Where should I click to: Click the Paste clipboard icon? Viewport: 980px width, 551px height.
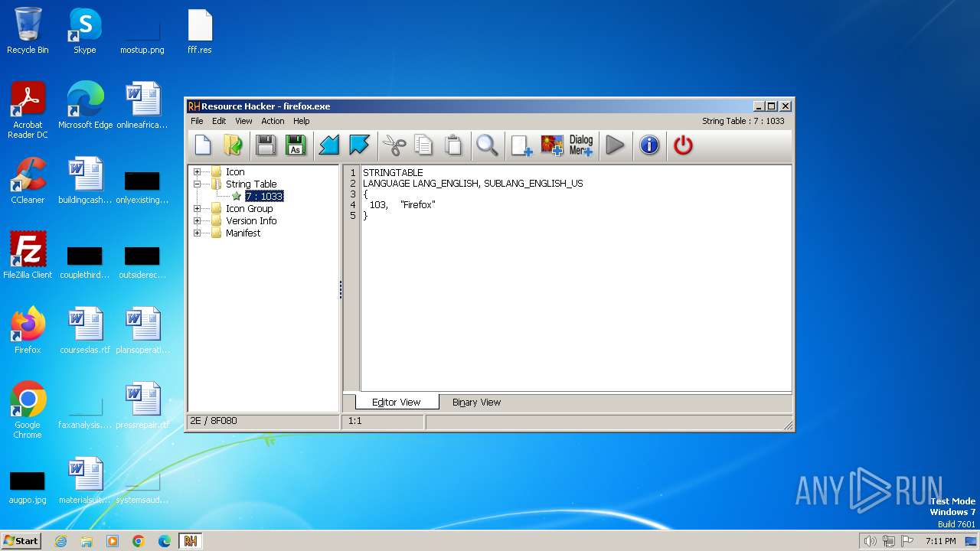(453, 145)
